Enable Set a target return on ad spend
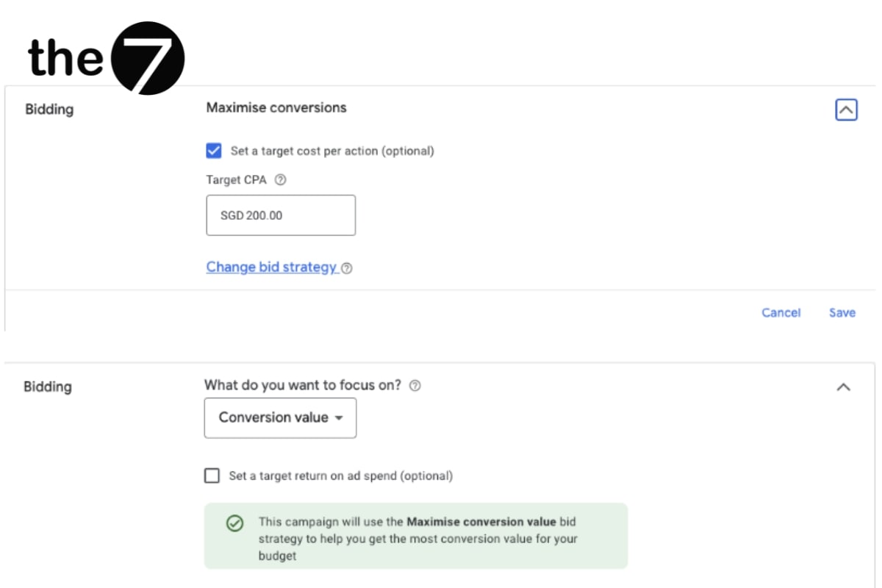 [x=212, y=476]
